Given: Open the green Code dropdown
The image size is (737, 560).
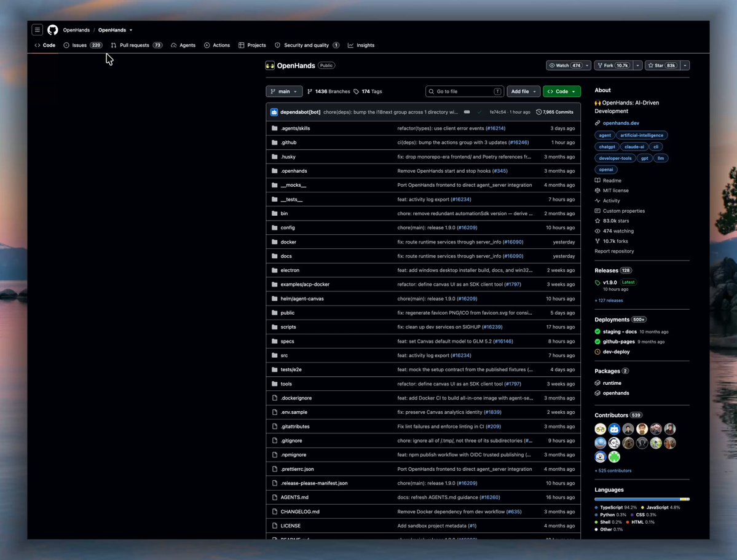Looking at the screenshot, I should pyautogui.click(x=562, y=92).
